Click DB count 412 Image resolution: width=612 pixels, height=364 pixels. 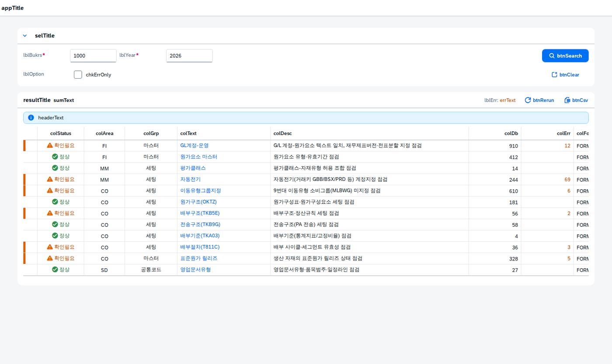point(513,157)
